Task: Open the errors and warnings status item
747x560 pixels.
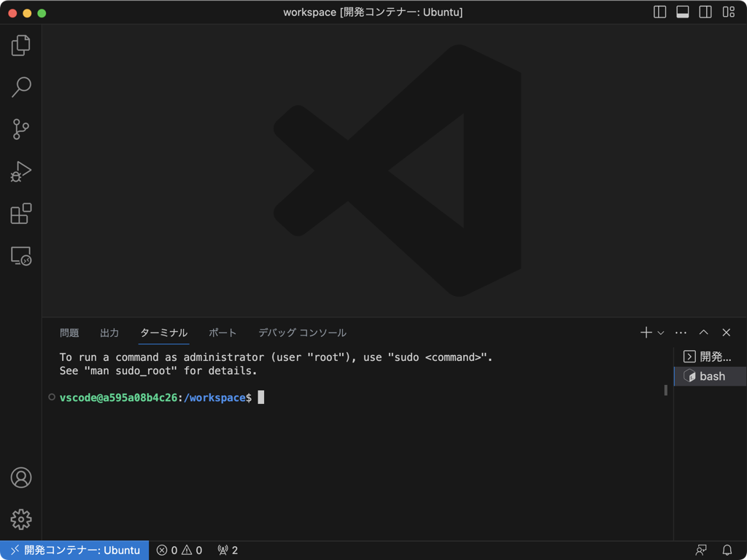Action: pos(179,551)
